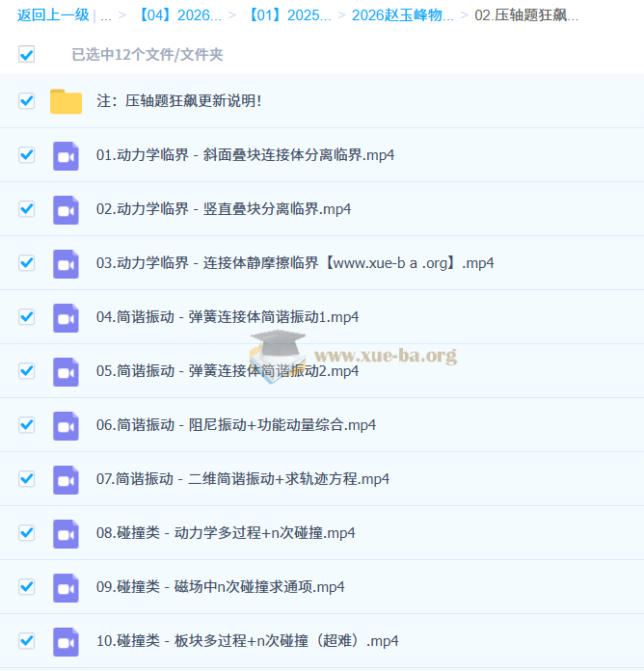
Task: Open 2026赵玉峰物... breadcrumb folder
Action: click(402, 15)
